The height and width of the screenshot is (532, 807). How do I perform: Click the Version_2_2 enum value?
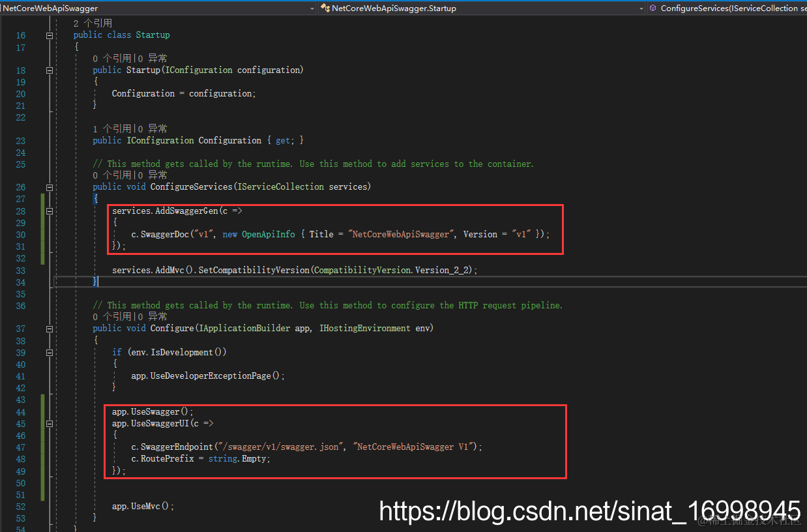[443, 271]
